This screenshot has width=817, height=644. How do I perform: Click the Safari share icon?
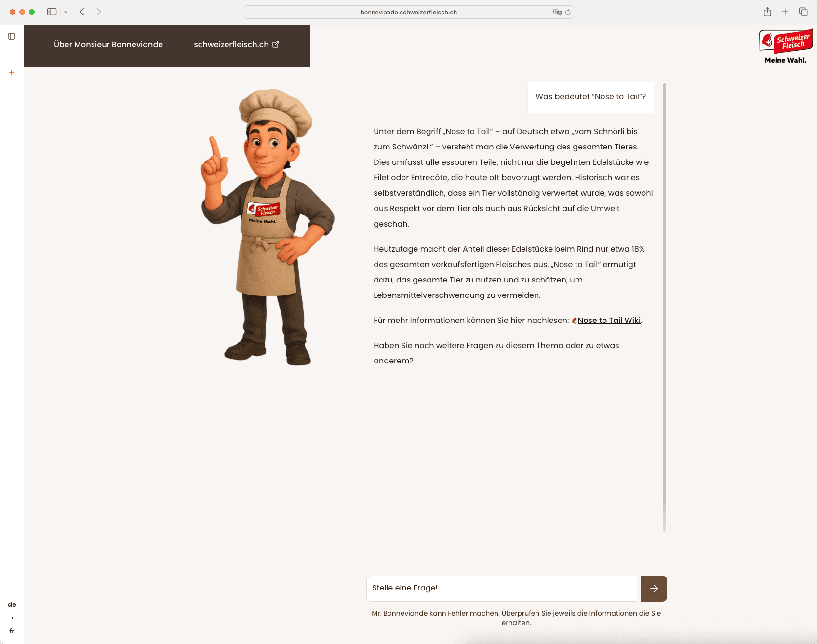[x=767, y=12]
